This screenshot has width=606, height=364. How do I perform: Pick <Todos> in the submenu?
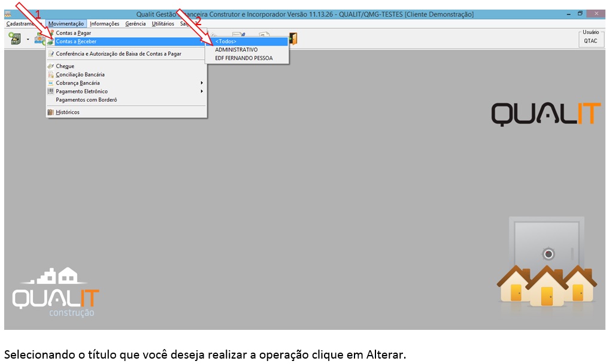[x=247, y=41]
